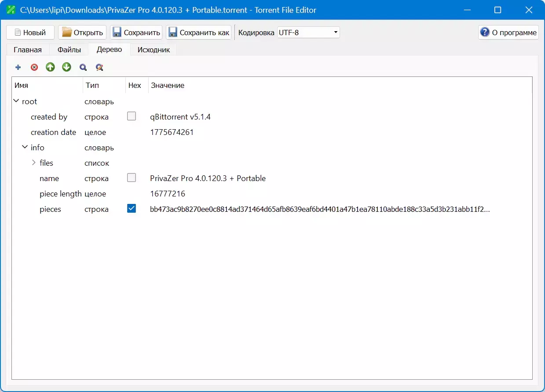Click the find and replace icon
Screen dimensions: 545x392
99,67
